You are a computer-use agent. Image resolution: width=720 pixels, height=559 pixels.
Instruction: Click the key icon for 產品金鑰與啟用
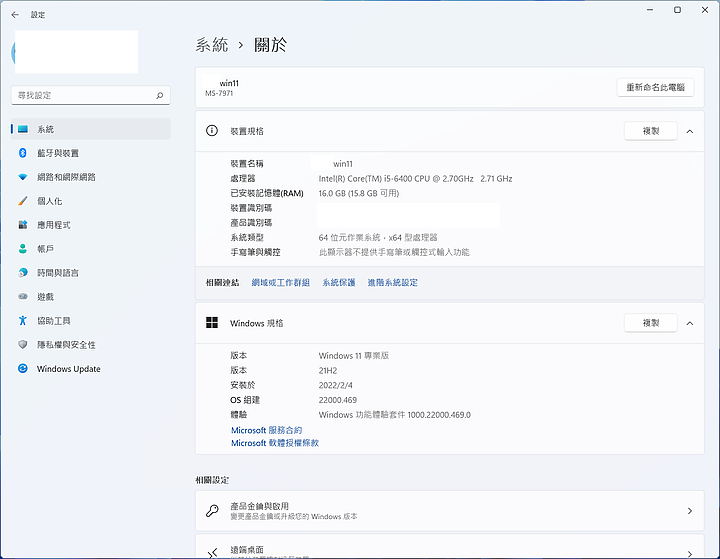click(x=212, y=510)
